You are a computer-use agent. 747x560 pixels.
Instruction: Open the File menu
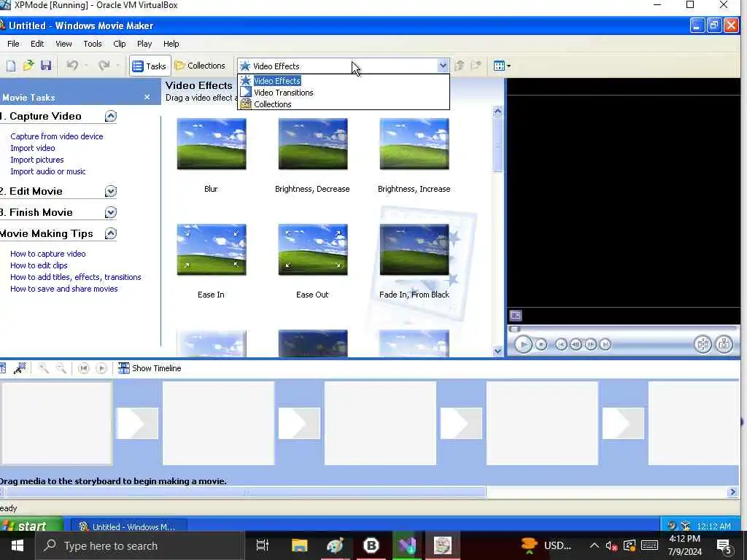tap(13, 44)
